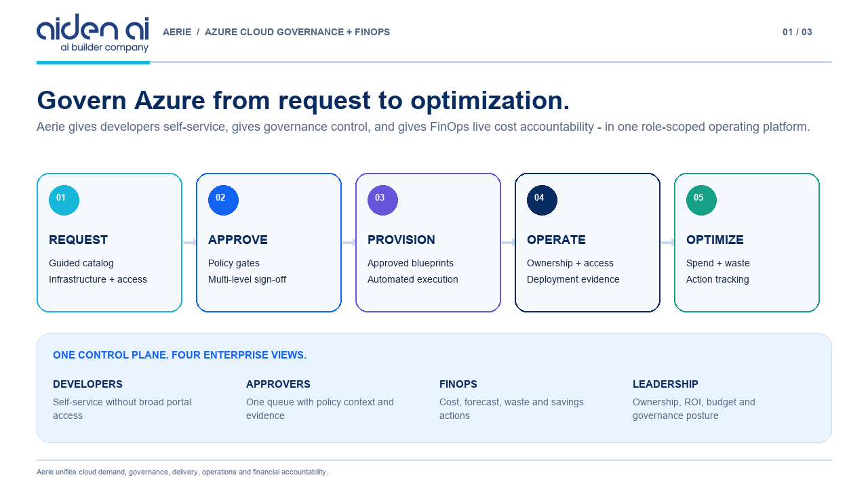
Task: Click 'Ownership, ROI, budget' description
Action: tap(694, 409)
